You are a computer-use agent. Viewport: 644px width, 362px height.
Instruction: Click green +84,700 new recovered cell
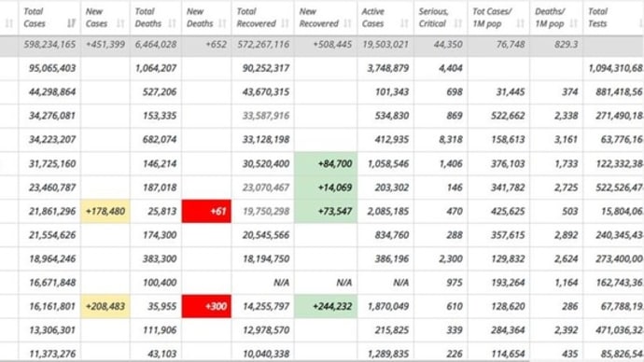(x=326, y=164)
